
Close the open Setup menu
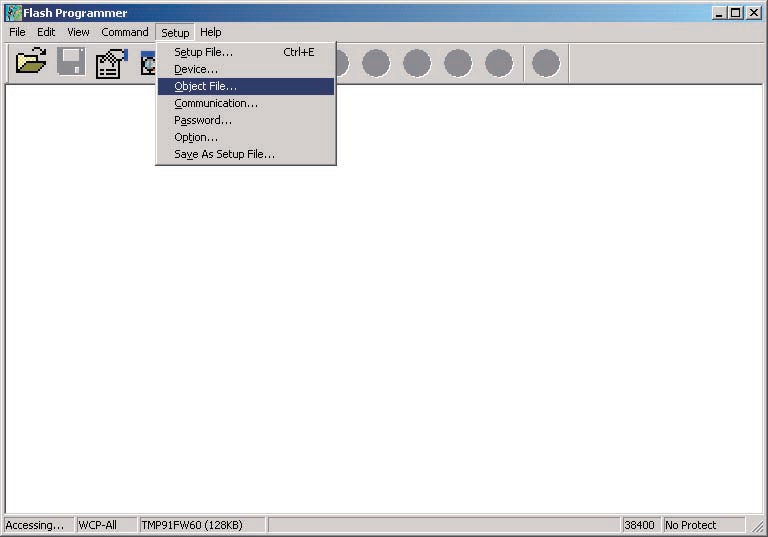[x=175, y=32]
